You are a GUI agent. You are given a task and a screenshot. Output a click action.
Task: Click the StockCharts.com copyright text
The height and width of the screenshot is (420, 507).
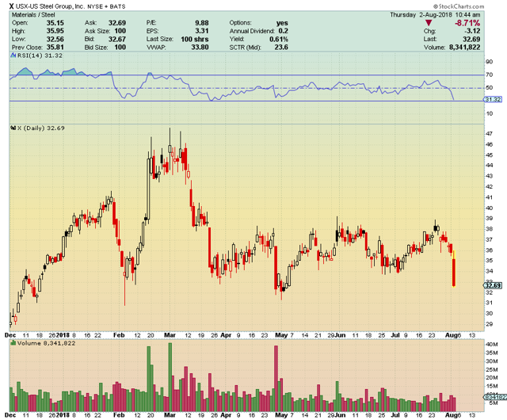coord(459,6)
